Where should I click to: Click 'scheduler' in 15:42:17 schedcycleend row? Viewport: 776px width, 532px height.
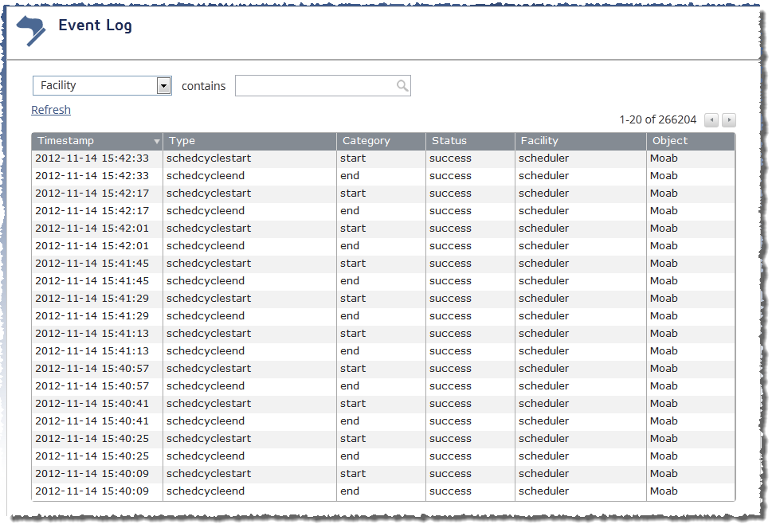(x=543, y=211)
